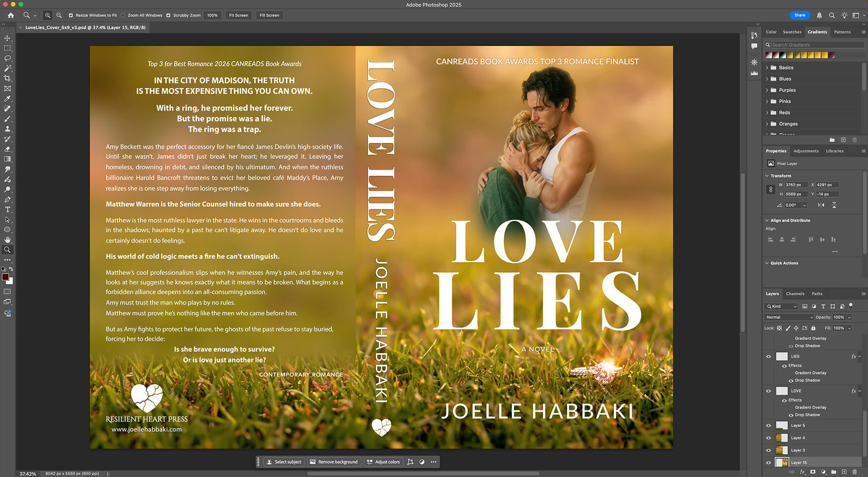Expand the Oranges gradient folder
Screen dimensions: 868x477
tap(767, 124)
